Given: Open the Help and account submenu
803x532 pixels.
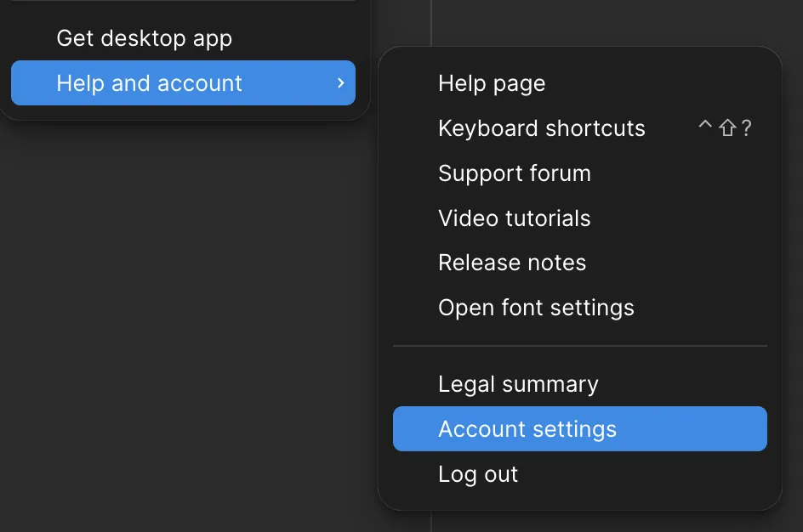Looking at the screenshot, I should [149, 83].
